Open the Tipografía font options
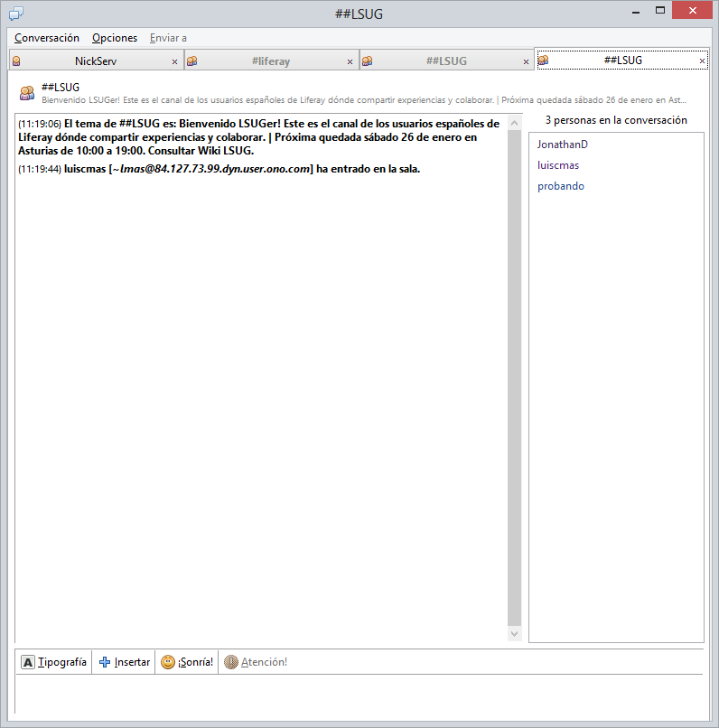The height and width of the screenshot is (728, 719). point(54,662)
